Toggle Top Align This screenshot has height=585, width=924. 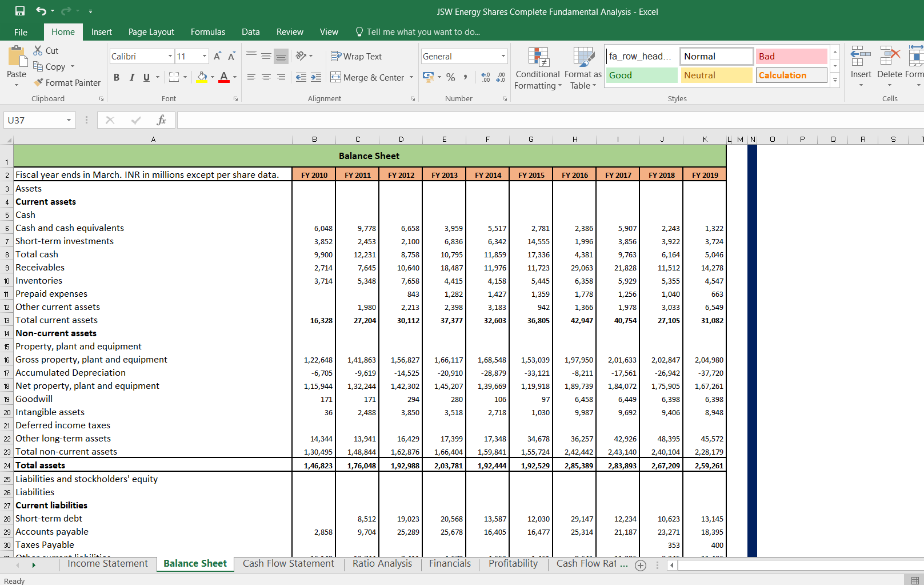(251, 55)
